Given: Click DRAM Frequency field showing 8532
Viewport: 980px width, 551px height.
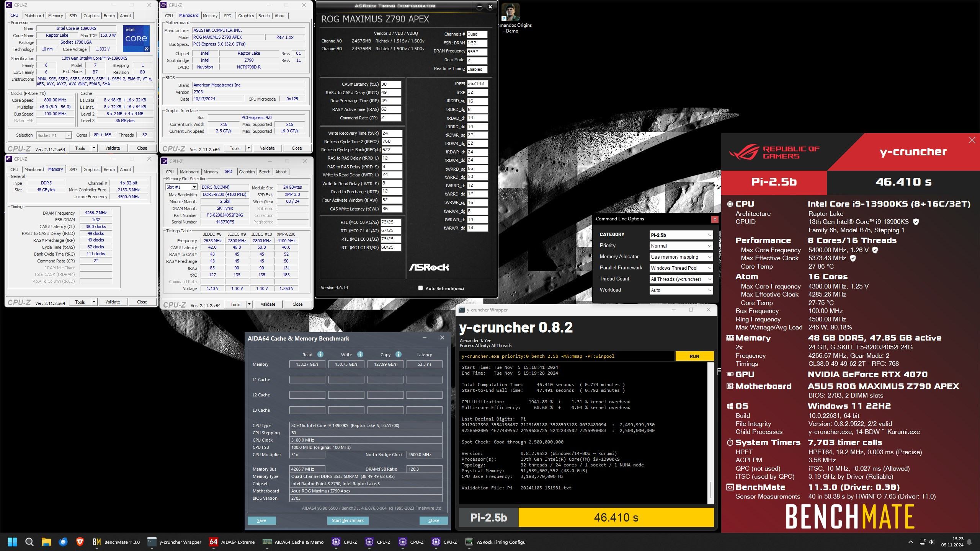Looking at the screenshot, I should click(x=477, y=52).
